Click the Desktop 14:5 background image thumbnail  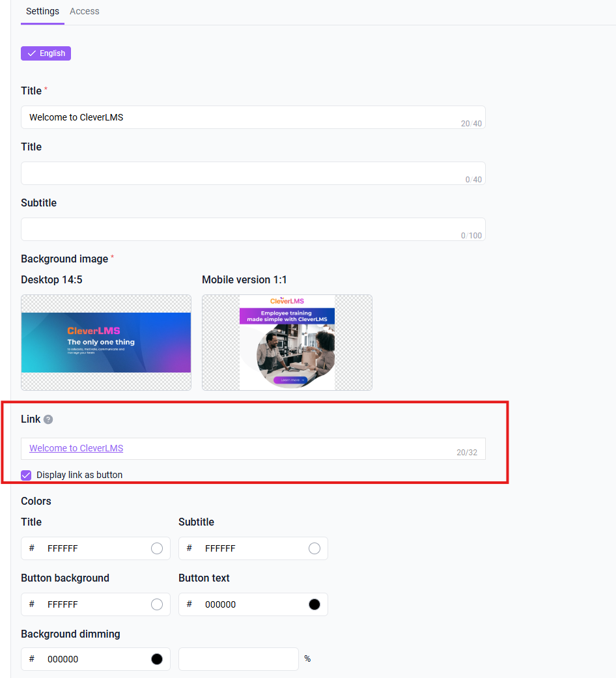[x=106, y=343]
